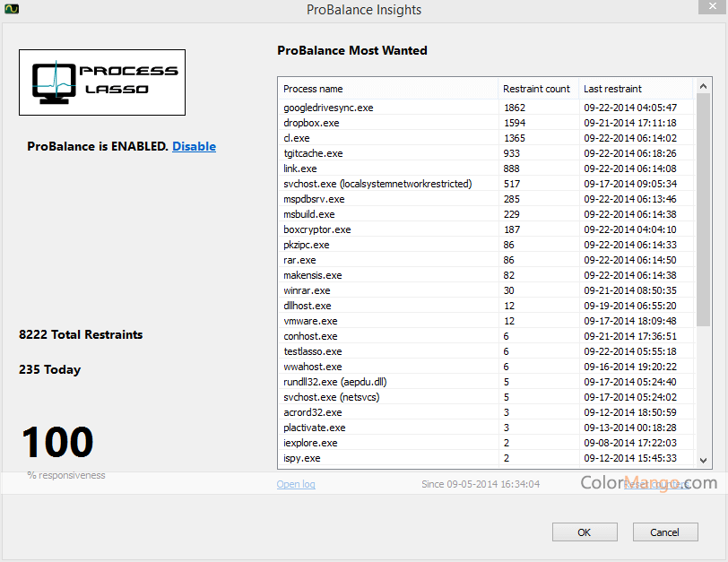728x562 pixels.
Task: Sort by the Process name column header
Action: tap(387, 89)
